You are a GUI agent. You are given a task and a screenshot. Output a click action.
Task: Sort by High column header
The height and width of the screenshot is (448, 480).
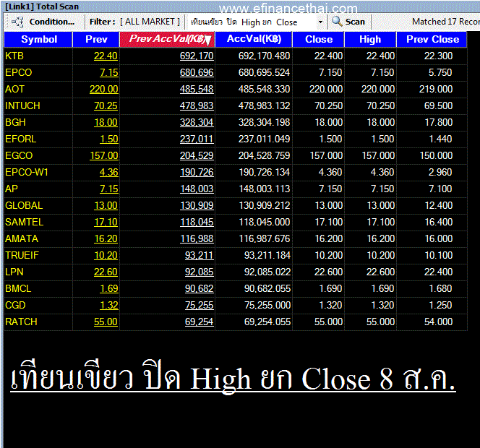[x=370, y=39]
